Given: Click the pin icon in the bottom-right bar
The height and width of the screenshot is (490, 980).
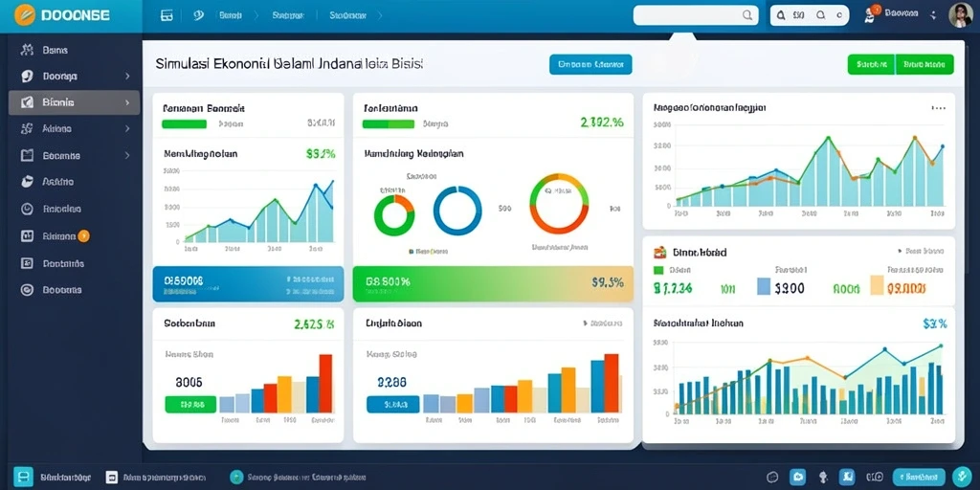Looking at the screenshot, I should click(x=822, y=477).
